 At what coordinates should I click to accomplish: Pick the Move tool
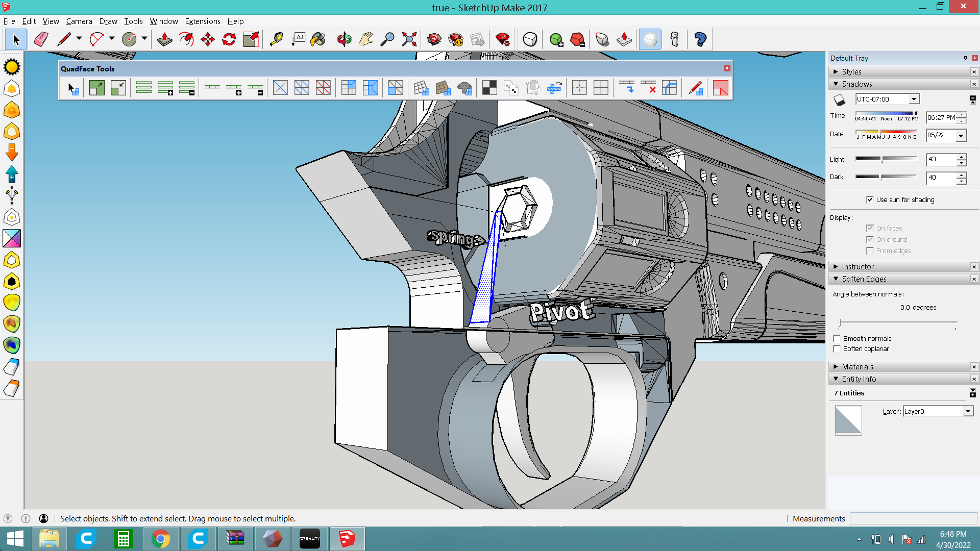pyautogui.click(x=208, y=39)
